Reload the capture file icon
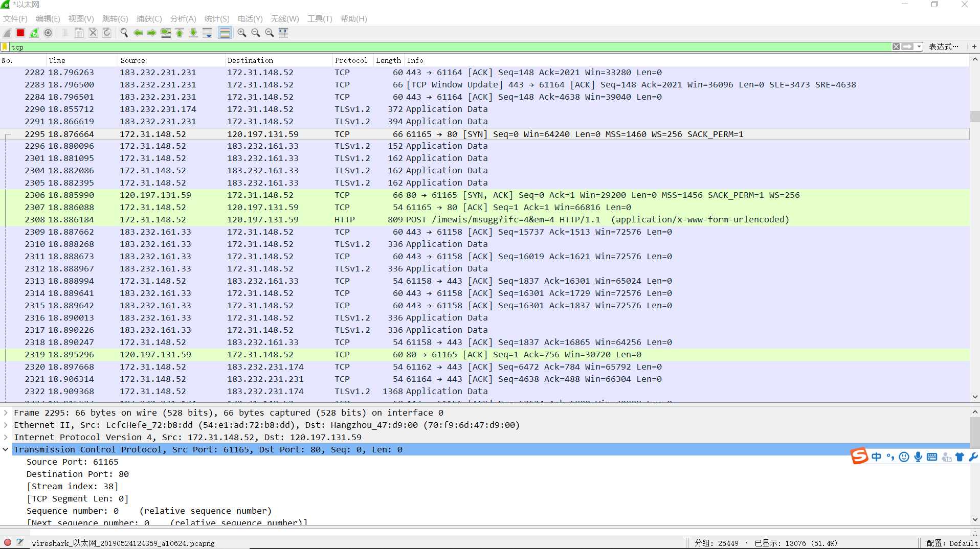Viewport: 980px width, 549px height. click(106, 33)
